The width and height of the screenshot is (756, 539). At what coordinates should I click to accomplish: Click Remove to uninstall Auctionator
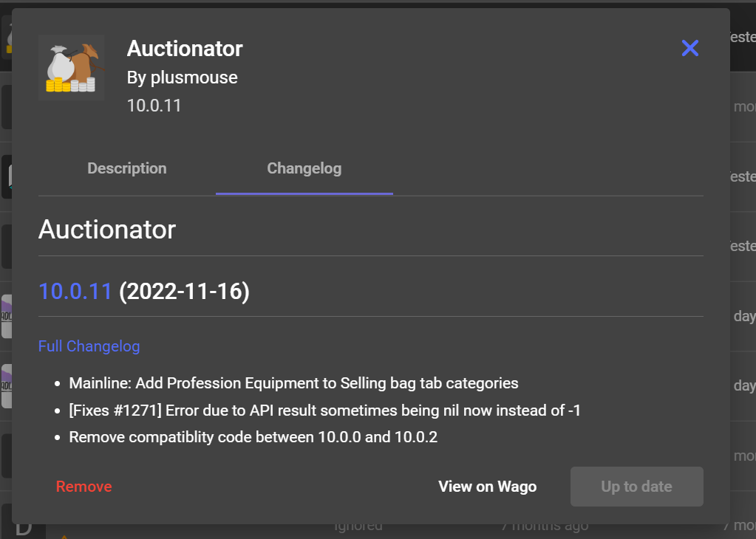[84, 486]
